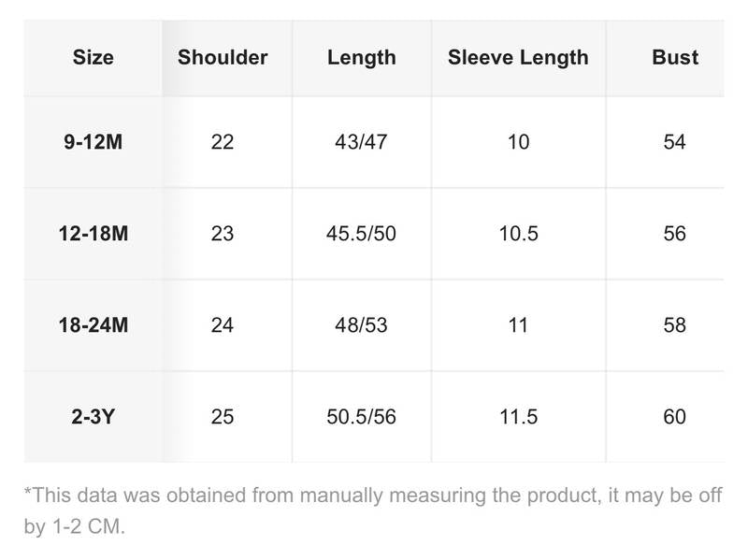Click shoulder value 22 for 9-12M
Image resolution: width=748 pixels, height=560 pixels.
pyautogui.click(x=223, y=142)
